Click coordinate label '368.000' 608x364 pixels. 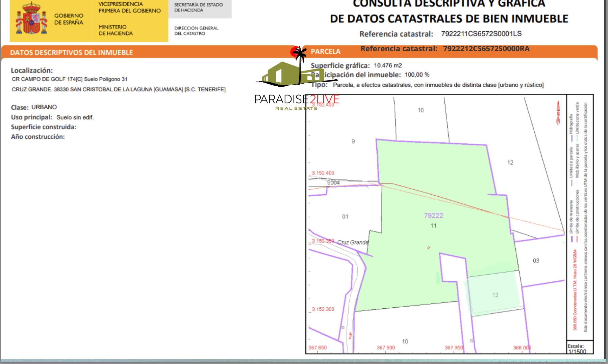[x=522, y=347]
